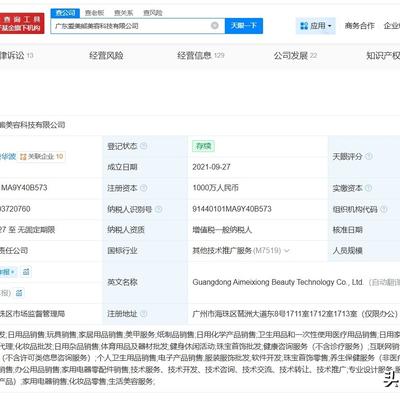Screen dimensions: 400x400
Task: Open the 应用 apps dropdown
Action: pyautogui.click(x=316, y=26)
